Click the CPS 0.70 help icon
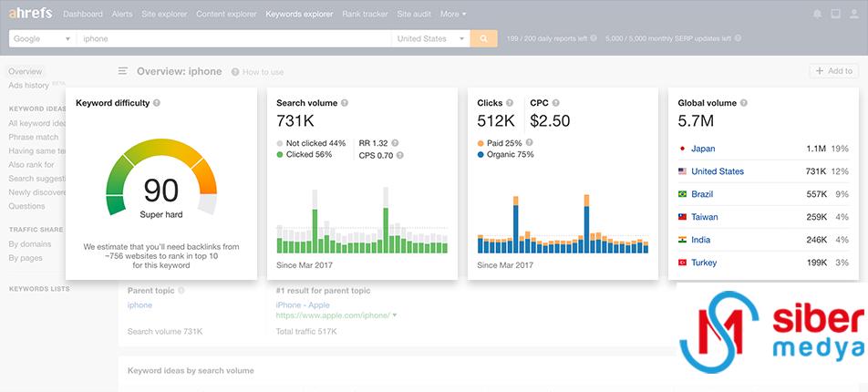This screenshot has height=392, width=868. [399, 156]
